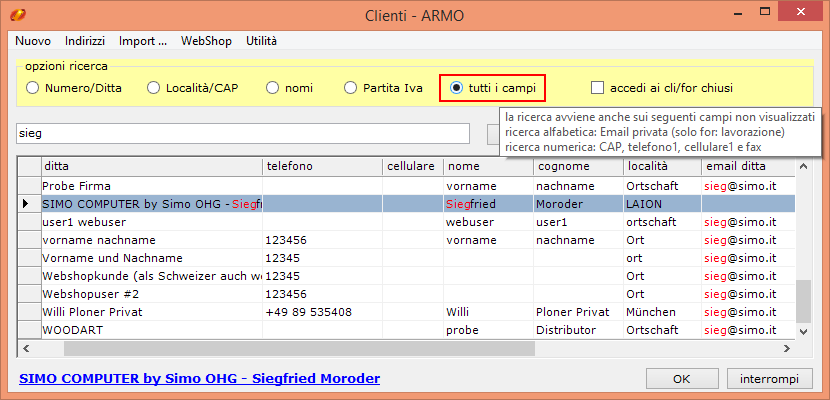Sort by the ditta column header
The image size is (830, 400).
(150, 165)
